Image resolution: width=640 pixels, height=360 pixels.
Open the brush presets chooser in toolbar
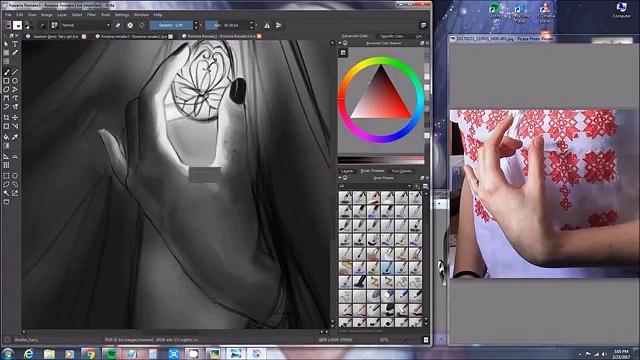(x=54, y=25)
